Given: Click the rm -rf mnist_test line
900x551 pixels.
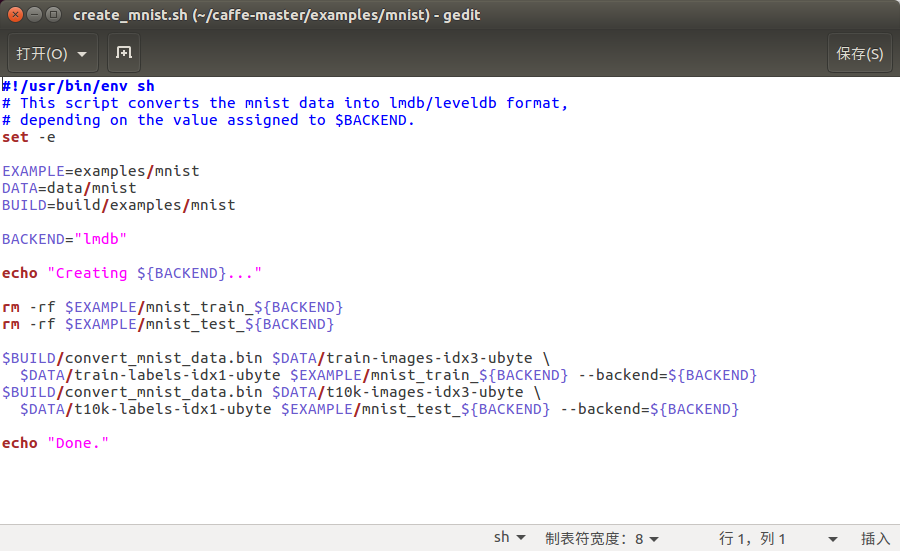Looking at the screenshot, I should point(168,324).
